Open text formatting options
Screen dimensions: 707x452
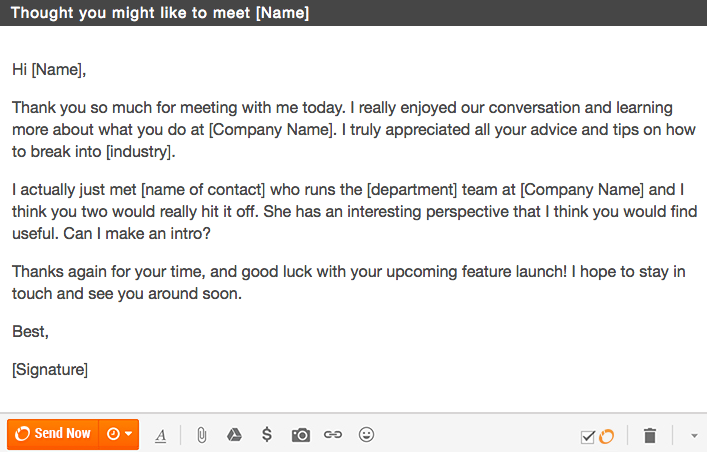[161, 435]
